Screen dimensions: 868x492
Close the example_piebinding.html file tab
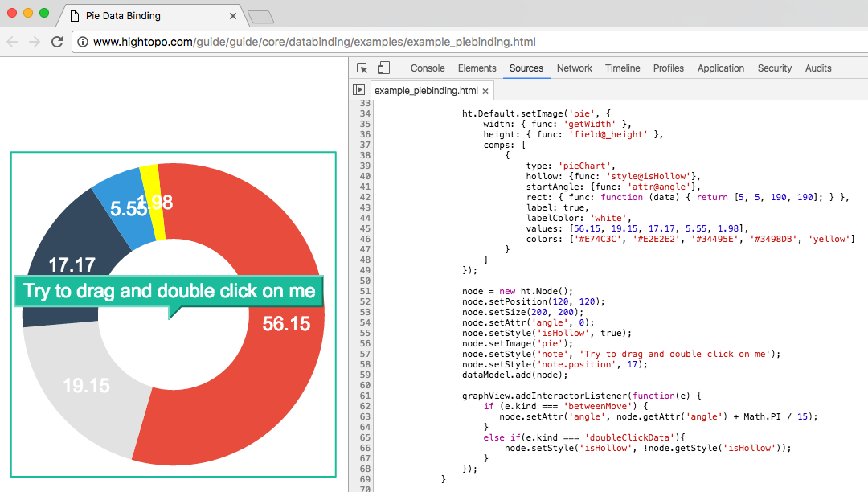(485, 92)
